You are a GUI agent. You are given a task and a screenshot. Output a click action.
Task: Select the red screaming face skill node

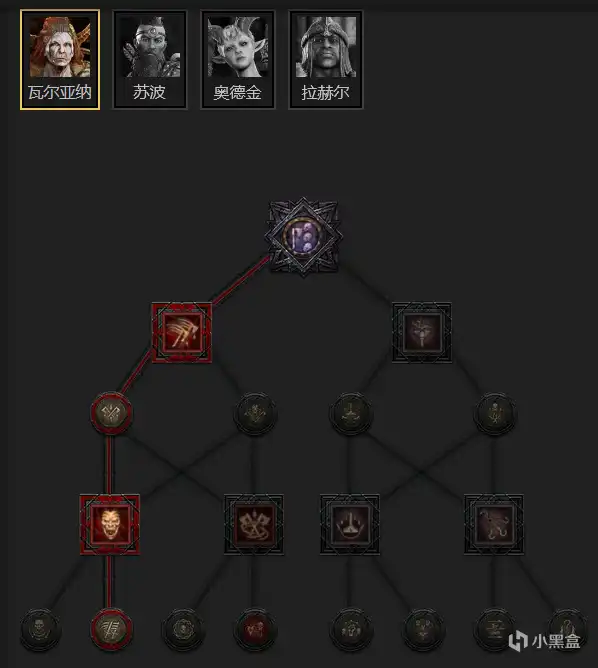[110, 524]
